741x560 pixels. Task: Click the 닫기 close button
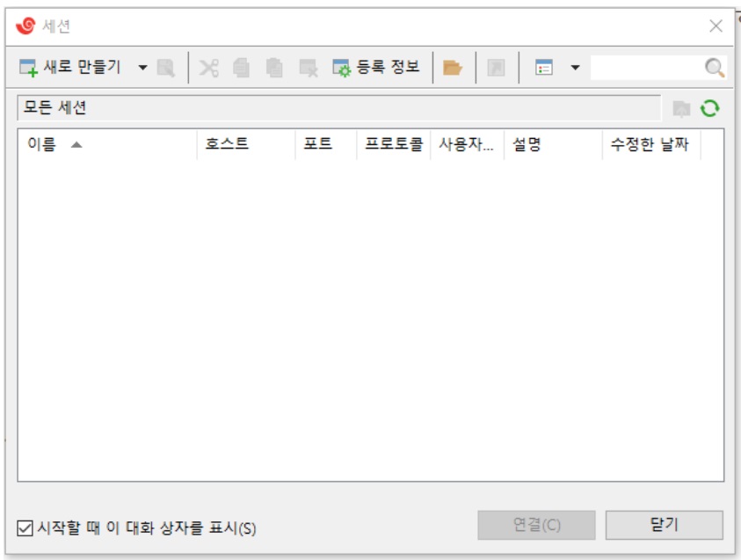click(665, 525)
